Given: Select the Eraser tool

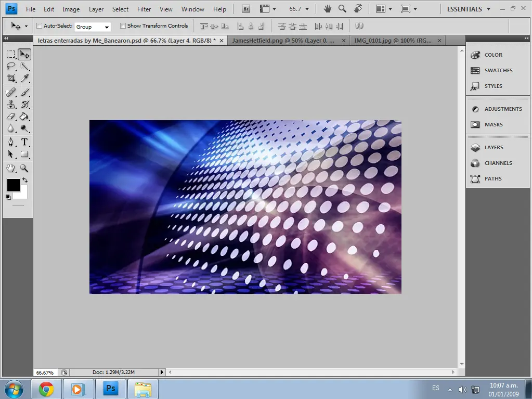Looking at the screenshot, I should [x=11, y=117].
